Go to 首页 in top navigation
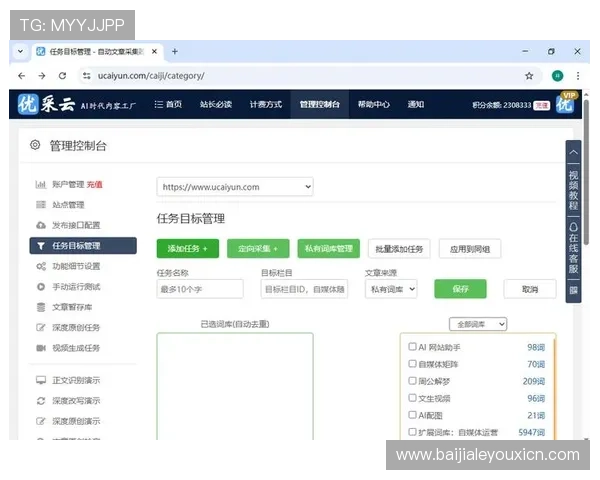Image resolution: width=600 pixels, height=480 pixels. tap(168, 104)
